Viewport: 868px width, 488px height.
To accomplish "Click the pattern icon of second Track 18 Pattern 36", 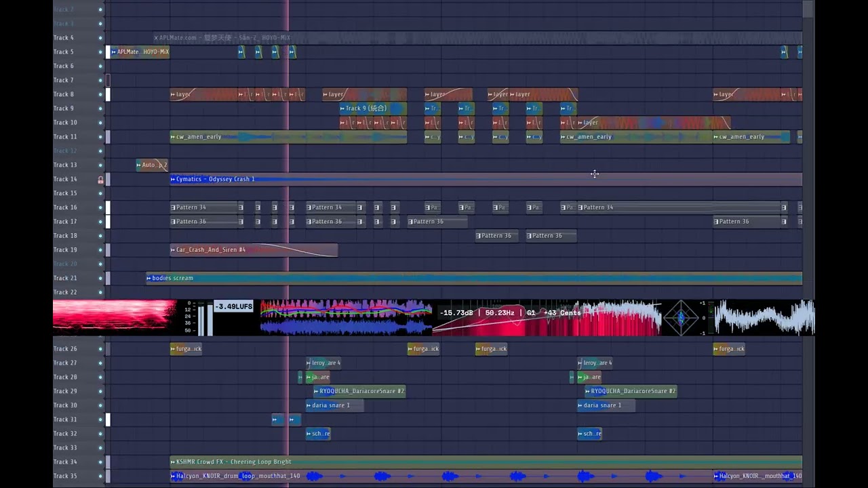I will point(530,236).
